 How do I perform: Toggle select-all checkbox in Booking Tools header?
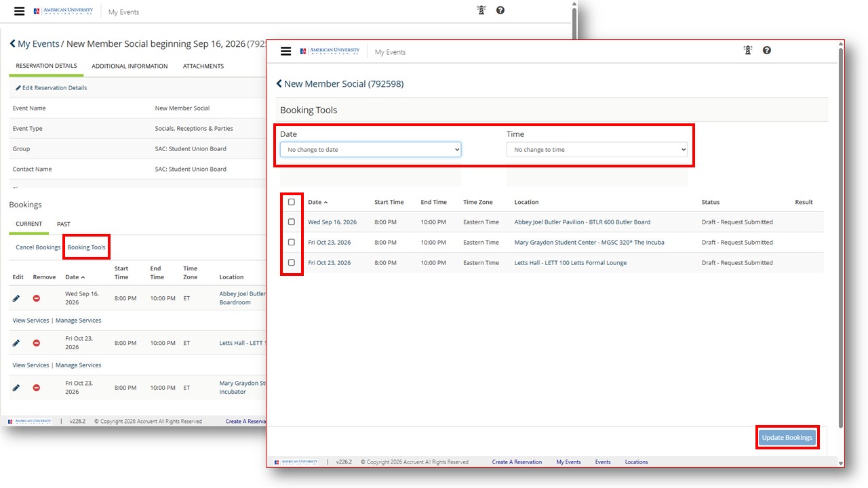(x=292, y=202)
